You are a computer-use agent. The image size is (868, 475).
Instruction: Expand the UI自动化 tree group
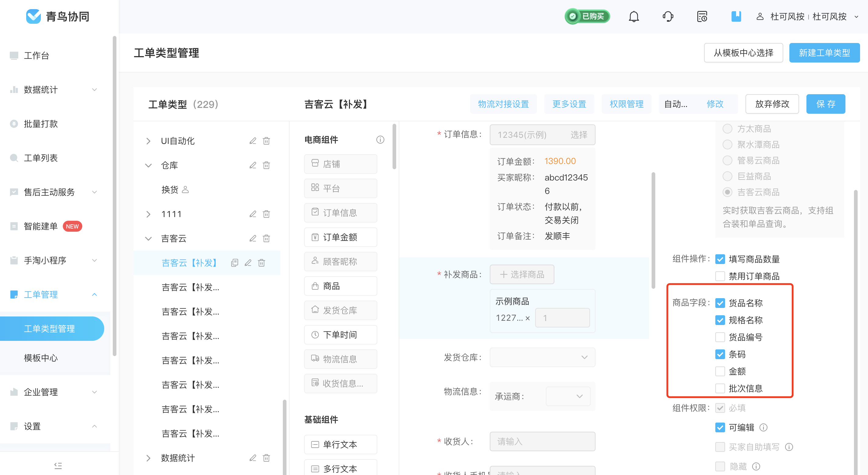[x=148, y=141]
